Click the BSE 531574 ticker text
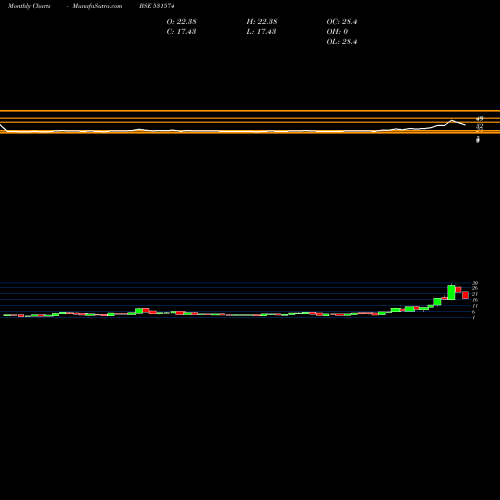The image size is (500, 500). [157, 6]
